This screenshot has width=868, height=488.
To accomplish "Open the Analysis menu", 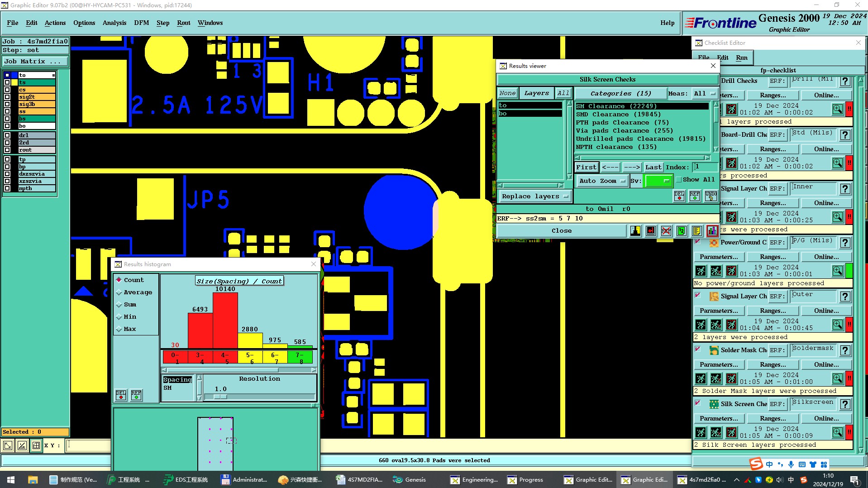I will click(114, 23).
